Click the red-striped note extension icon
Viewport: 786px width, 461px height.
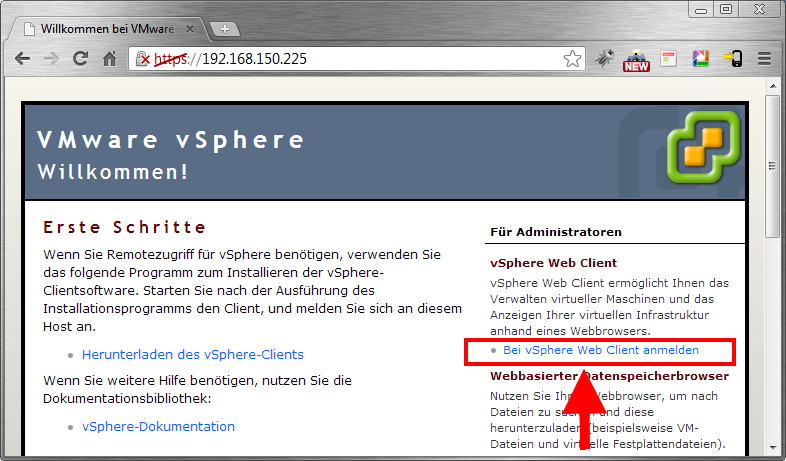[669, 59]
